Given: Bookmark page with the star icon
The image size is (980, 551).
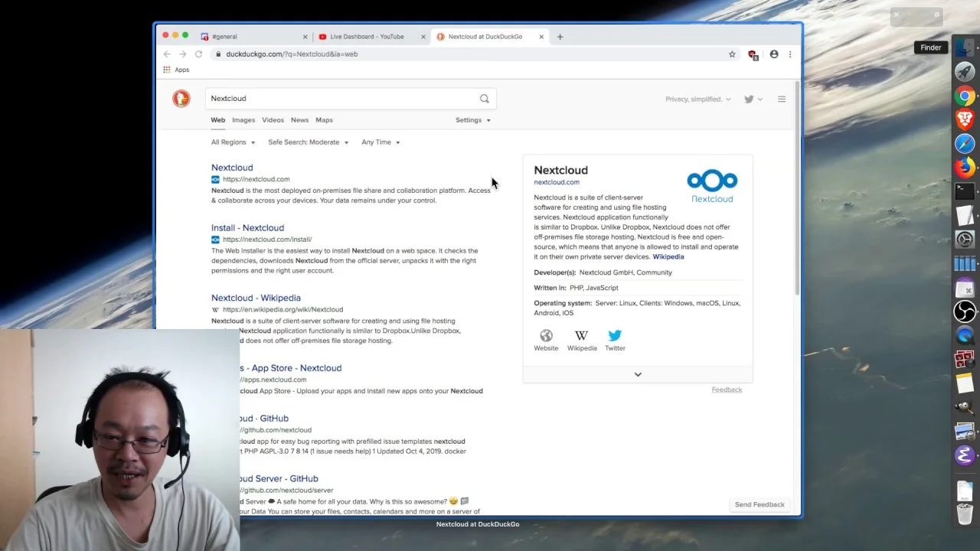Looking at the screenshot, I should coord(732,54).
